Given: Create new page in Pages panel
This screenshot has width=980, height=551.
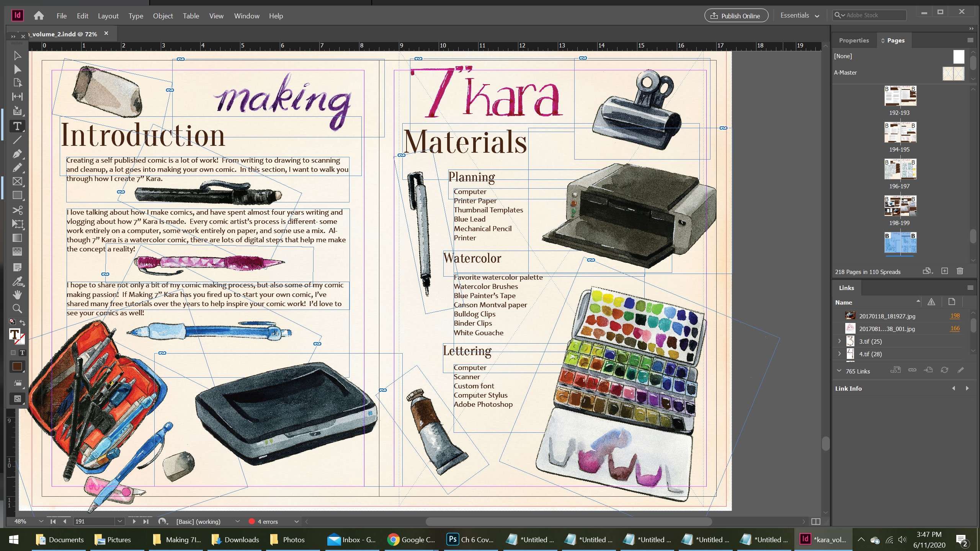Looking at the screenshot, I should pyautogui.click(x=944, y=271).
